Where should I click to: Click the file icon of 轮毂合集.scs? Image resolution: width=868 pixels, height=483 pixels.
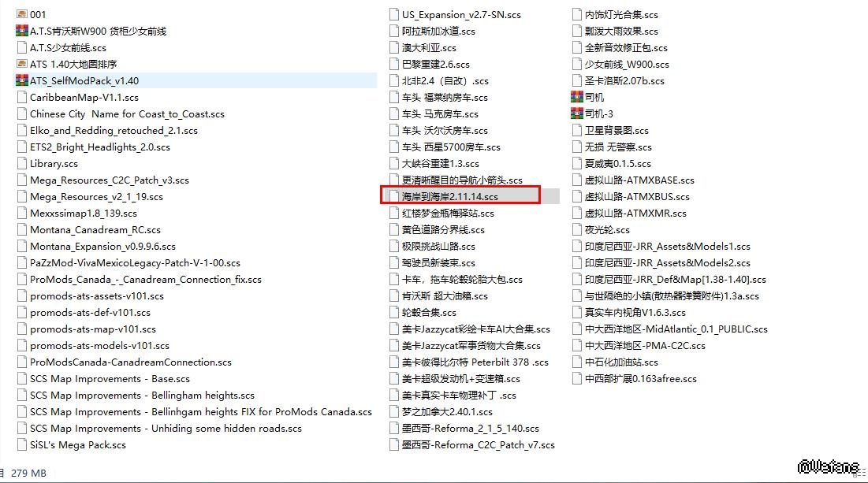pyautogui.click(x=394, y=313)
